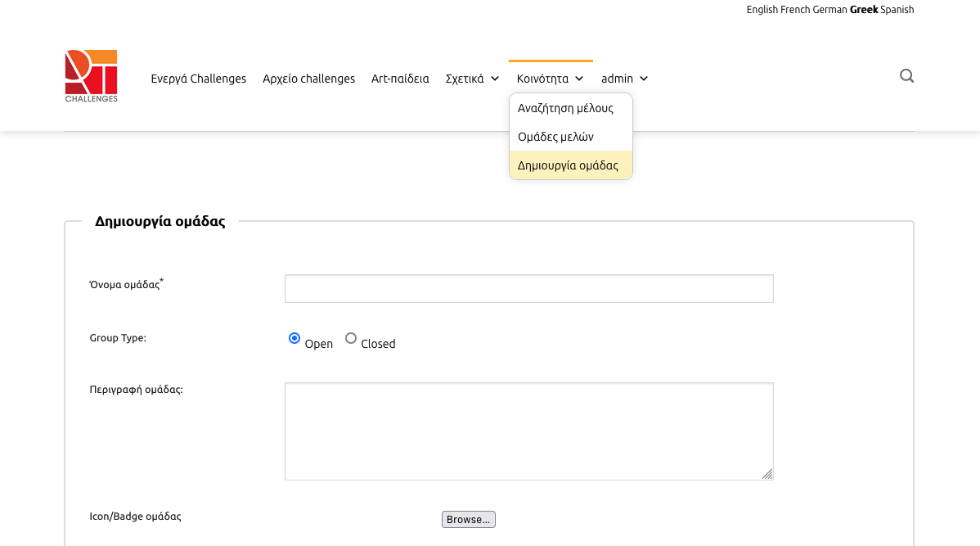Select Δημιουργία ομάδας menu entry
This screenshot has width=980, height=546.
tap(568, 165)
